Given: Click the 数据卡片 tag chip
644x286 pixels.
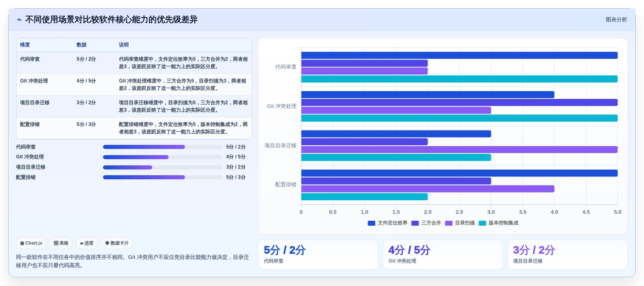Looking at the screenshot, I should tap(117, 243).
